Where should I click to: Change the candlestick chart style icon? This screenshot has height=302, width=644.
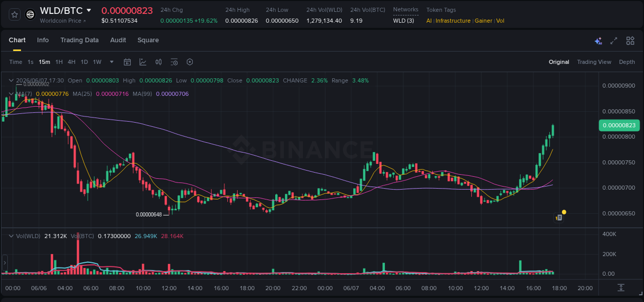pyautogui.click(x=159, y=62)
